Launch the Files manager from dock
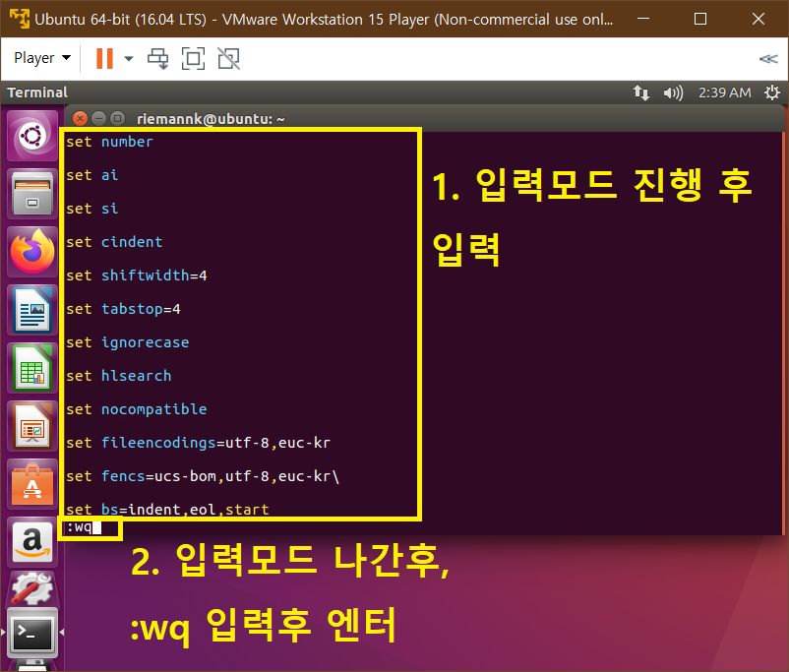This screenshot has height=672, width=789. click(32, 194)
